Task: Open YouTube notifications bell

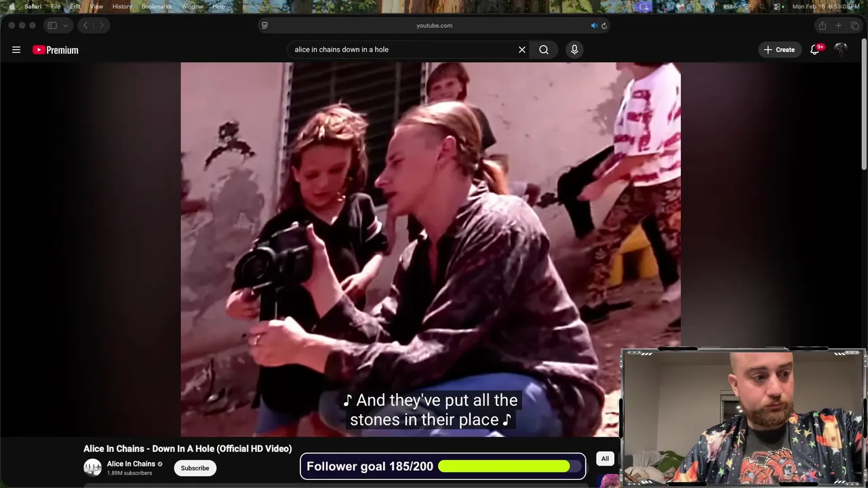Action: click(x=815, y=49)
